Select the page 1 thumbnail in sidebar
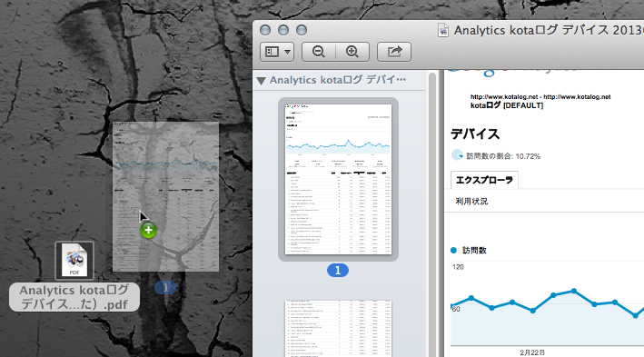644x357 pixels. tap(338, 179)
